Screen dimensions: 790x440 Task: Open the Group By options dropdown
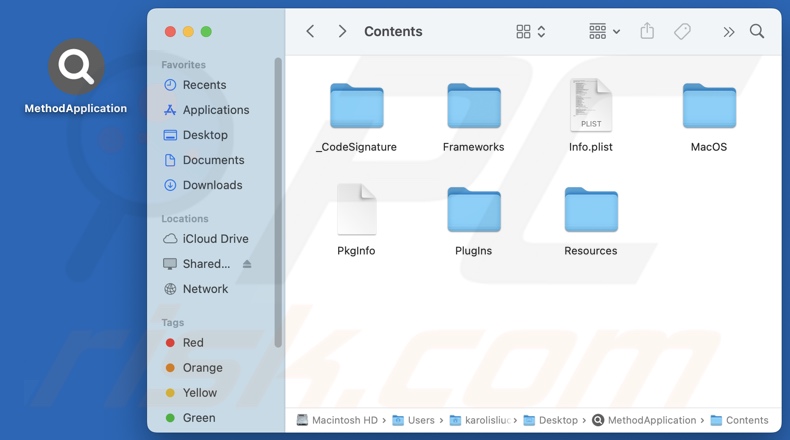click(x=604, y=32)
